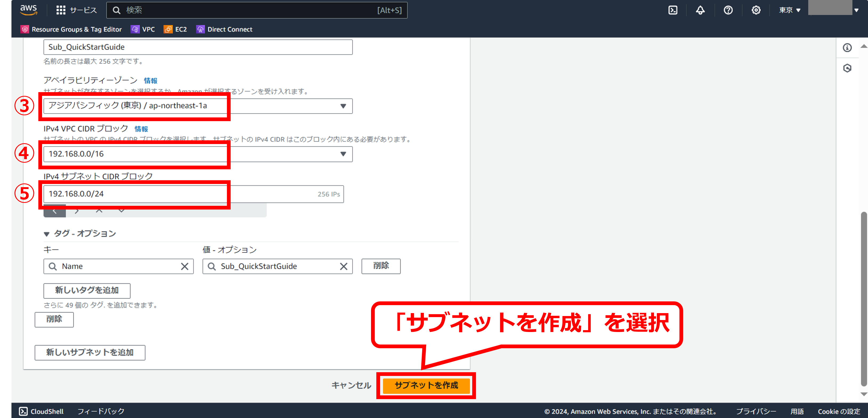
Task: Open the 東京 region selector
Action: tap(789, 10)
